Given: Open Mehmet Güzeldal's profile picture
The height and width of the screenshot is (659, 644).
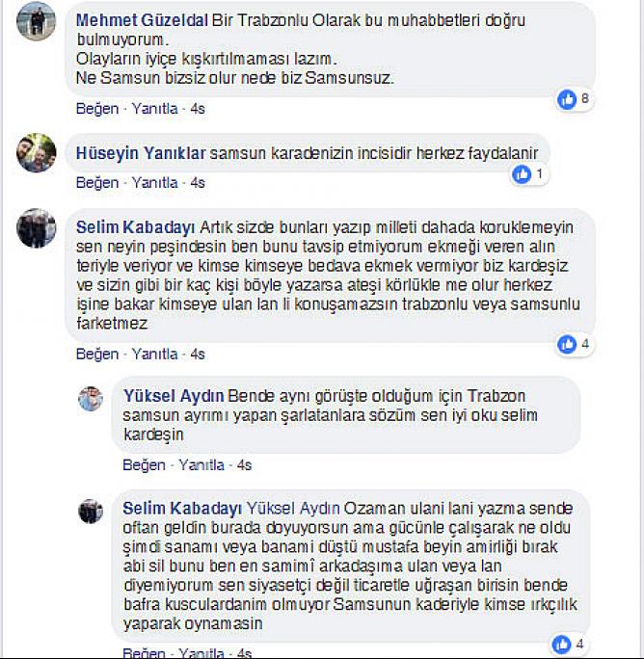Looking at the screenshot, I should click(x=37, y=21).
